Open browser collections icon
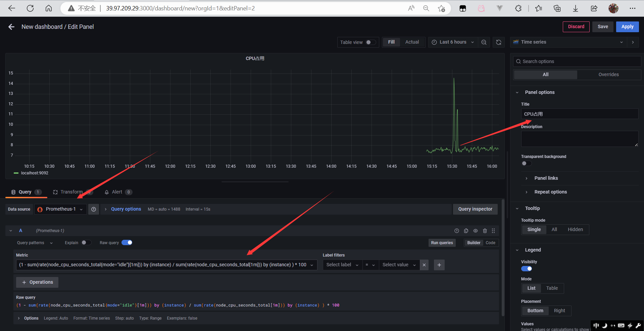The height and width of the screenshot is (331, 644). (557, 8)
